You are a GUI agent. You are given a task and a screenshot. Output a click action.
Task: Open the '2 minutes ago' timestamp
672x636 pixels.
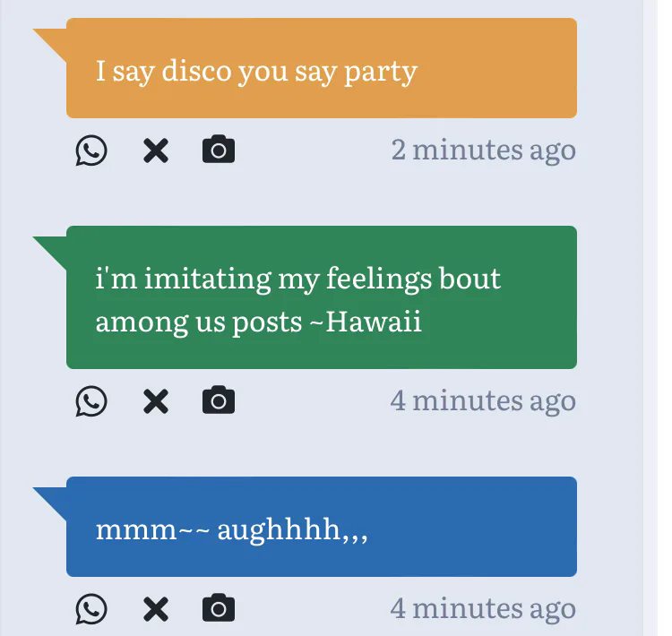483,150
